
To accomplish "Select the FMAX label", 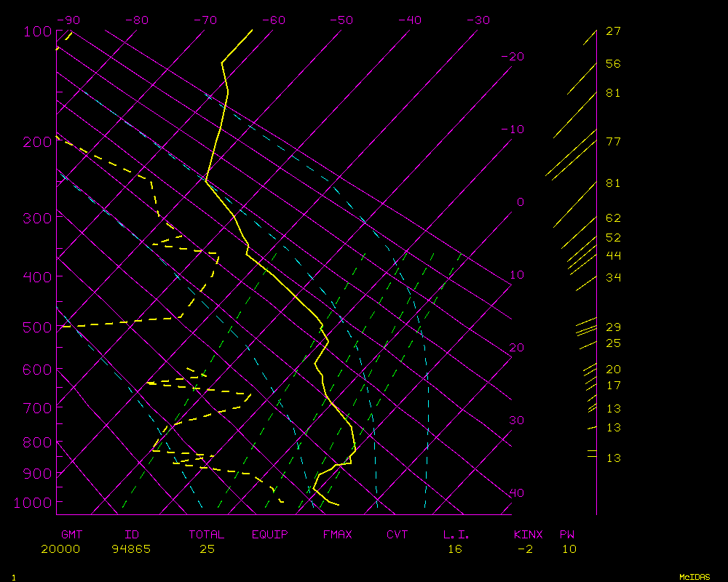I will tap(337, 535).
